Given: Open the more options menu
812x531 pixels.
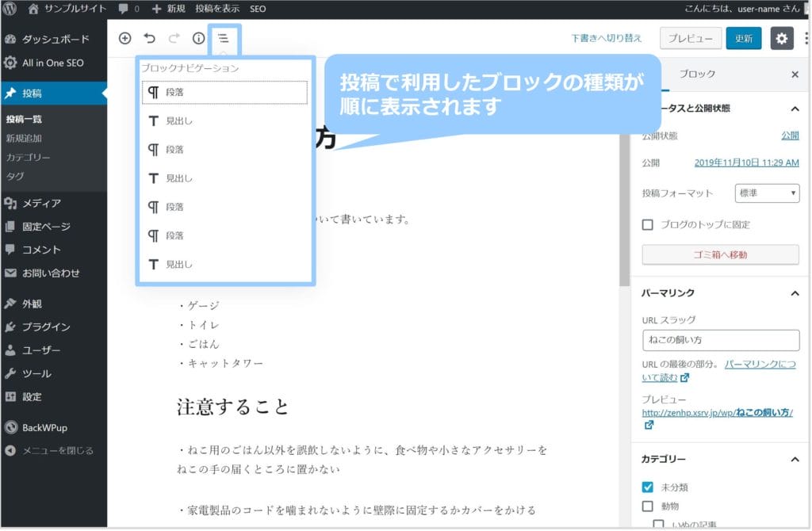Looking at the screenshot, I should click(x=806, y=38).
